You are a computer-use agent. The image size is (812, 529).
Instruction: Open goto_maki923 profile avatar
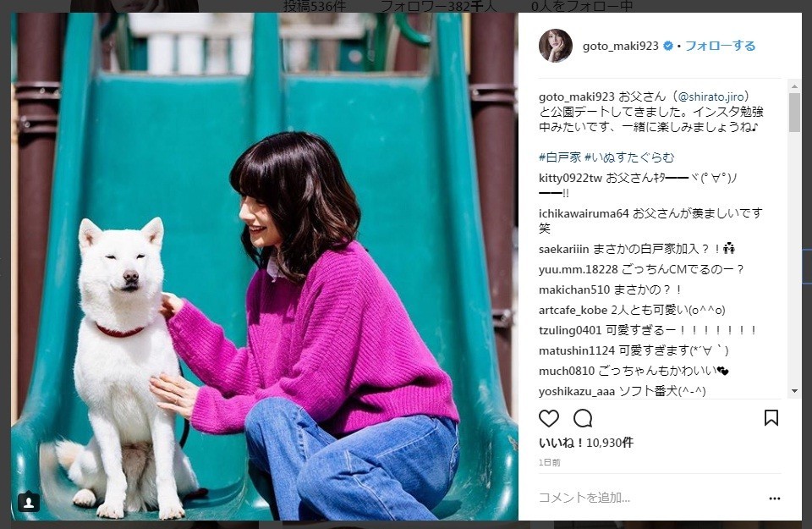[556, 46]
